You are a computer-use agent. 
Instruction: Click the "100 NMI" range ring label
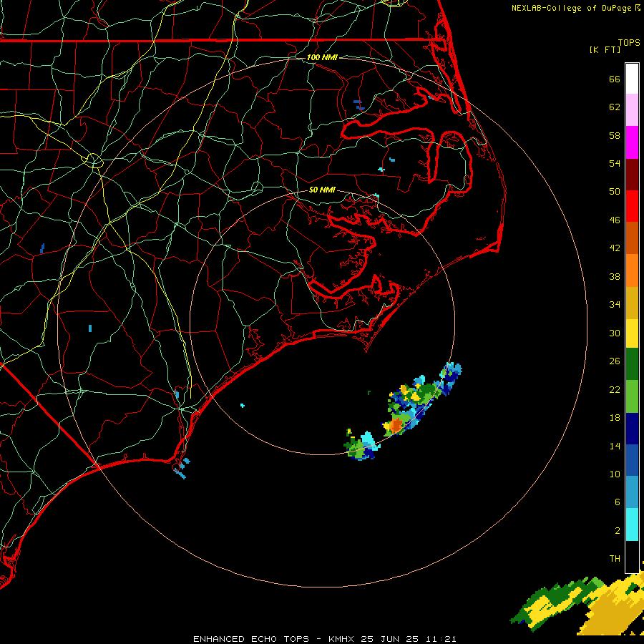pos(322,57)
